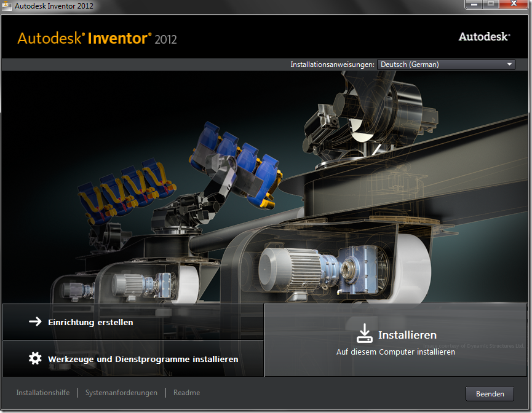The height and width of the screenshot is (413, 532).
Task: Open the Systemanforderungen link
Action: click(121, 393)
